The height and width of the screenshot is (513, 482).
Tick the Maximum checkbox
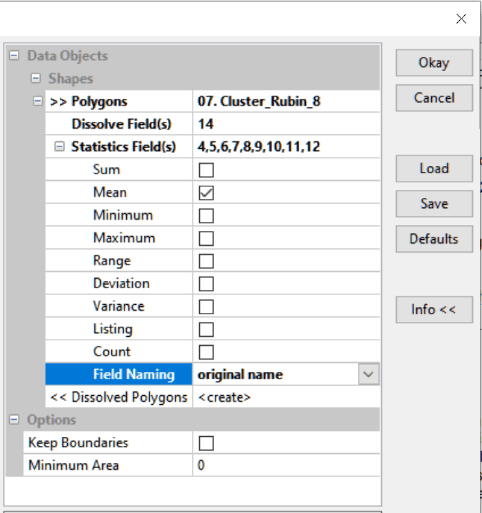tap(206, 238)
